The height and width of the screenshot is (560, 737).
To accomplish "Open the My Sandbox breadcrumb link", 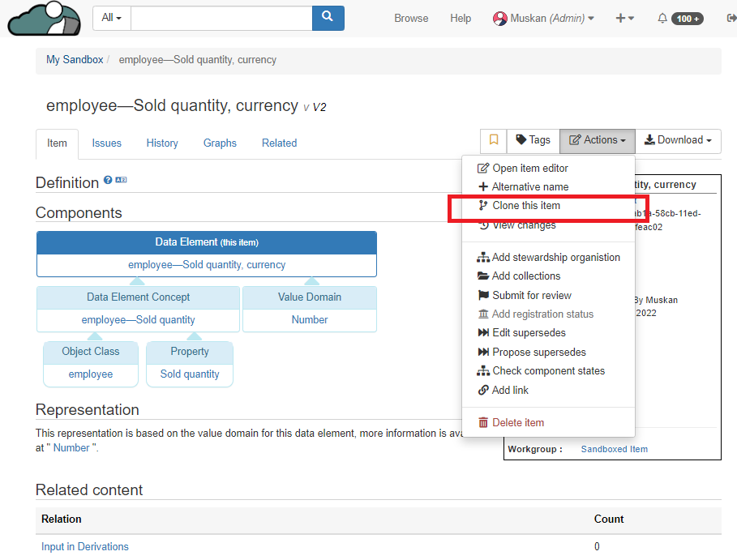I will [75, 60].
